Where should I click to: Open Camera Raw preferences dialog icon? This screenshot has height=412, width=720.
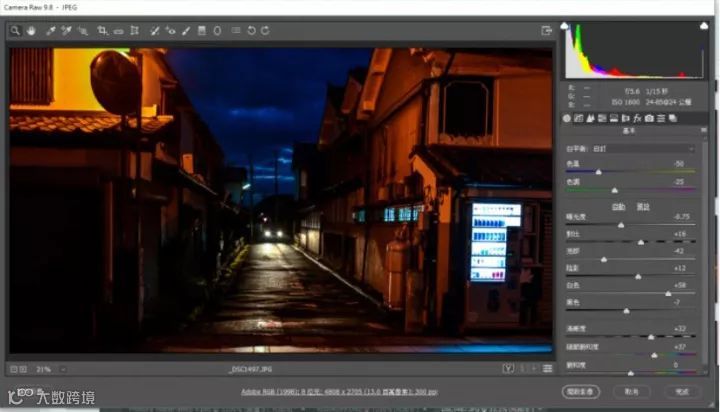coord(236,30)
